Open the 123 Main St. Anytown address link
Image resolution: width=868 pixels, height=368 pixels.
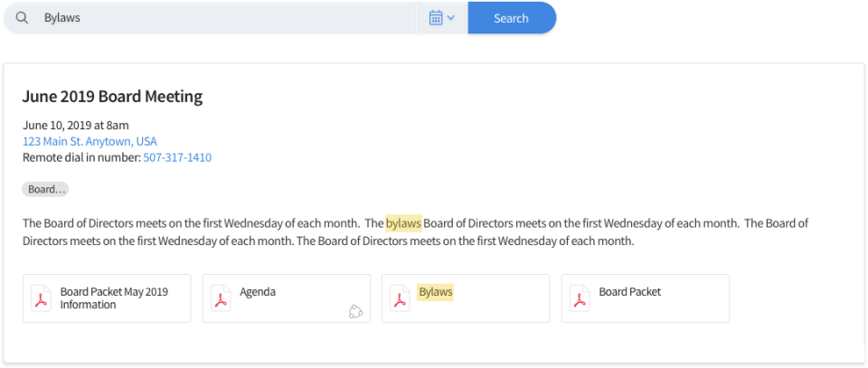coord(90,142)
